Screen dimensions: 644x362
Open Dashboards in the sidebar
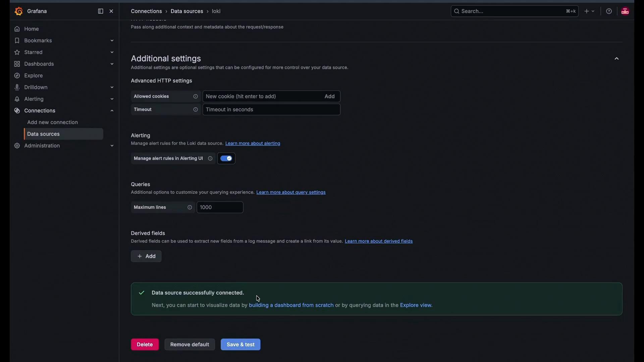[39, 64]
